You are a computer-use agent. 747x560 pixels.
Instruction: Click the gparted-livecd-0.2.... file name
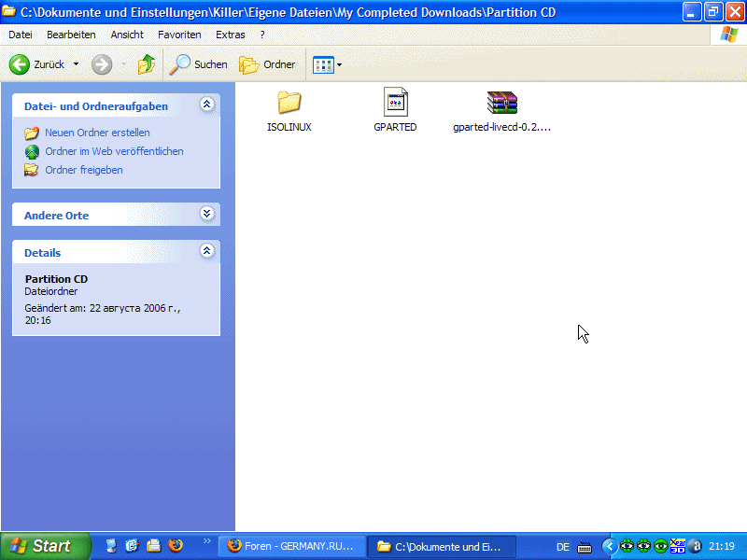502,127
